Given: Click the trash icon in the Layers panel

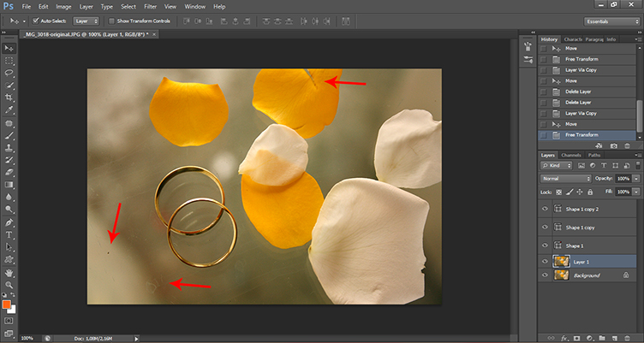Looking at the screenshot, I should click(628, 337).
